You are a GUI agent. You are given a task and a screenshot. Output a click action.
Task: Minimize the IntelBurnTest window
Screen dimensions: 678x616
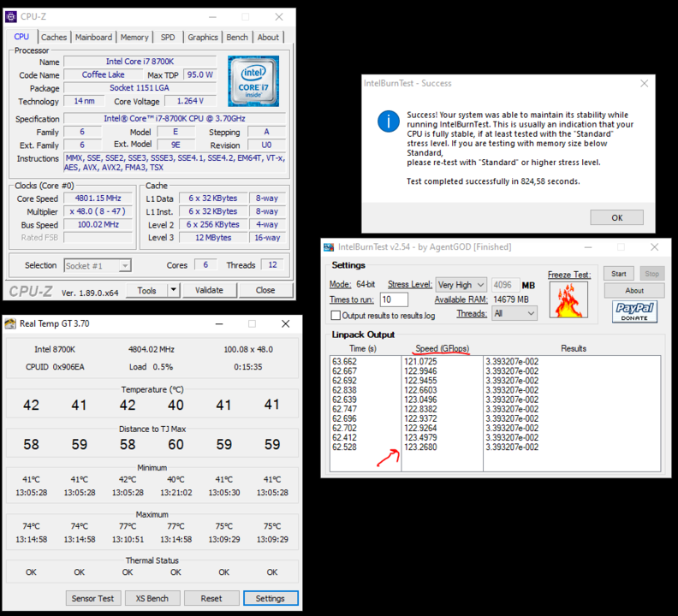click(x=587, y=247)
